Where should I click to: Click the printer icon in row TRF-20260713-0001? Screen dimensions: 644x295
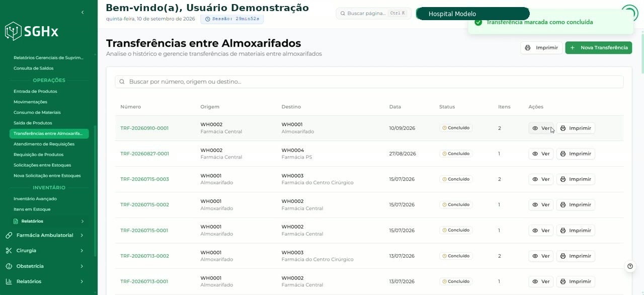(563, 281)
